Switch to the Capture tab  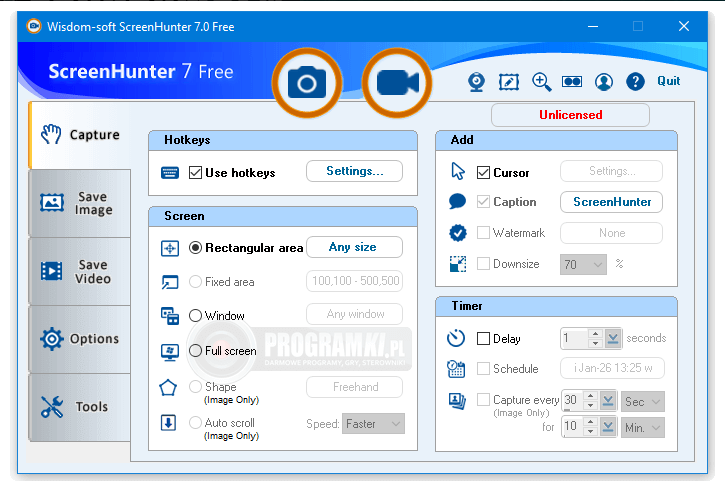point(80,135)
